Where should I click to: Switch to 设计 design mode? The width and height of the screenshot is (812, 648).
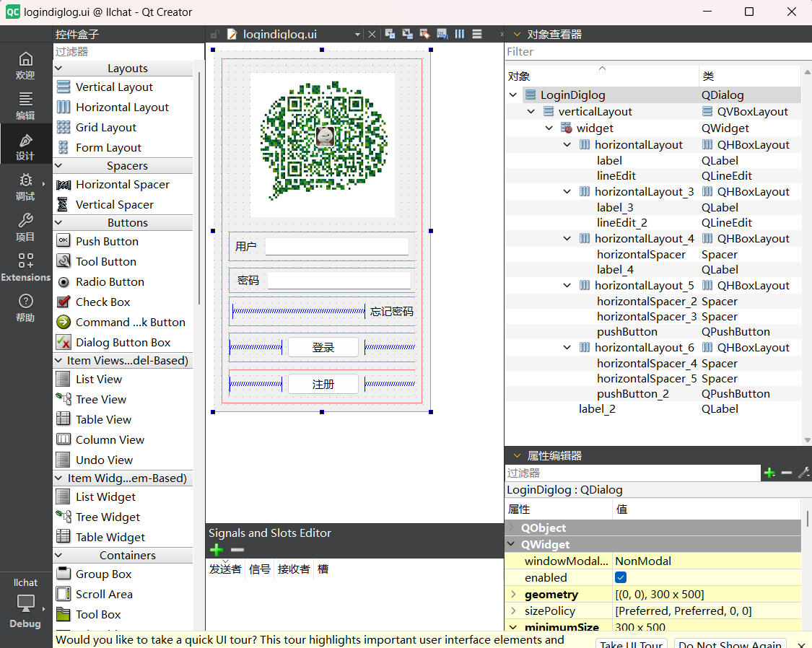coord(25,147)
